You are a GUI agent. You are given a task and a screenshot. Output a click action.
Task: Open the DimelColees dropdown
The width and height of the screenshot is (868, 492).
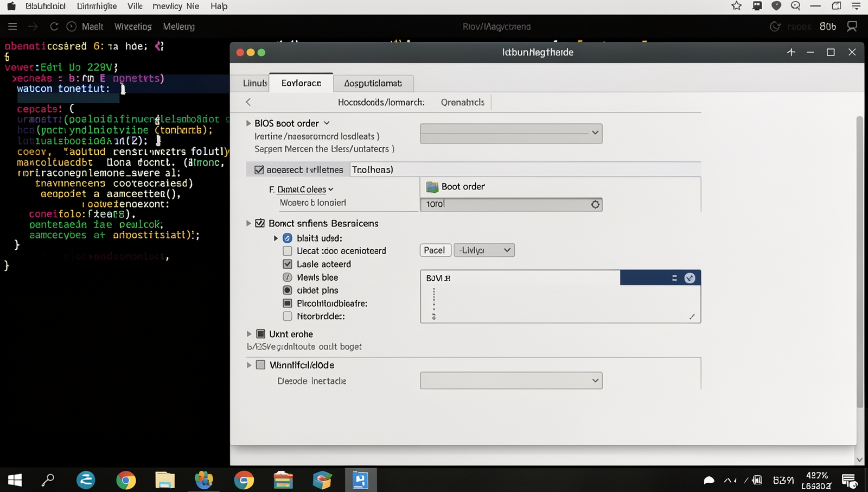coord(305,190)
